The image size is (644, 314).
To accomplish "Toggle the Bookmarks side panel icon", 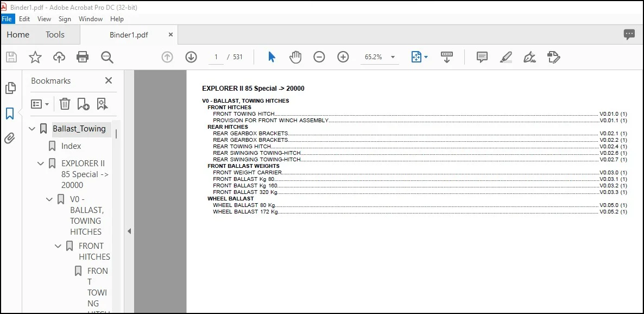I will [10, 114].
